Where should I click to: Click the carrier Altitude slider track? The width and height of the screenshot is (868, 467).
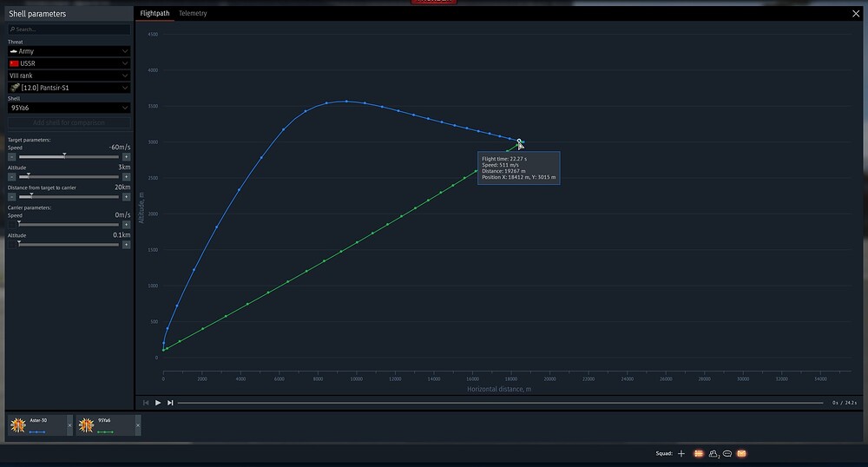[x=69, y=245]
